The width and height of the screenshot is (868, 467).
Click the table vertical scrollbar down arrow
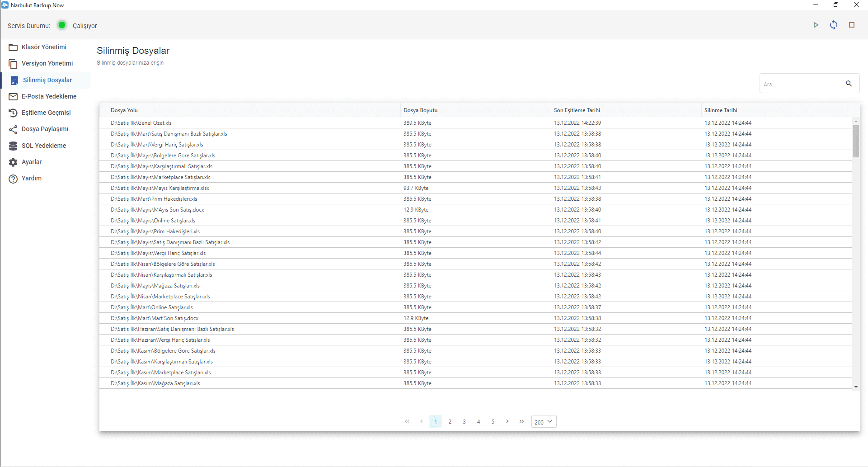point(856,387)
